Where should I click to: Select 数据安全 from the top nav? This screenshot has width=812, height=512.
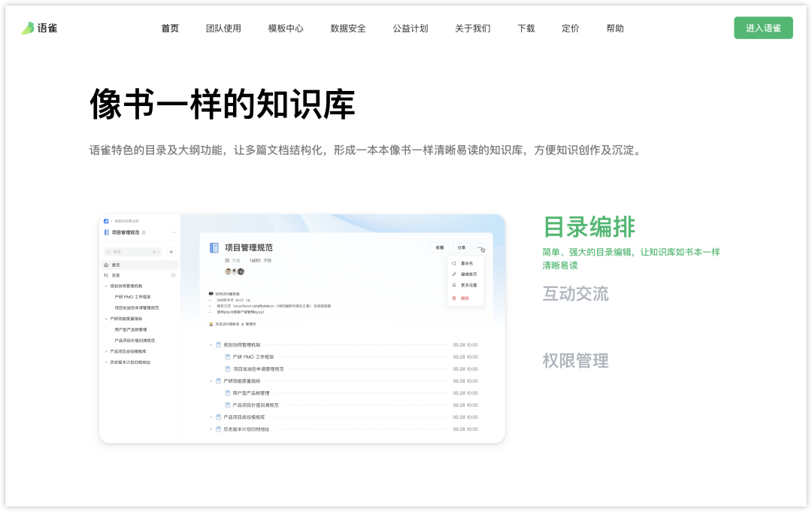point(348,29)
